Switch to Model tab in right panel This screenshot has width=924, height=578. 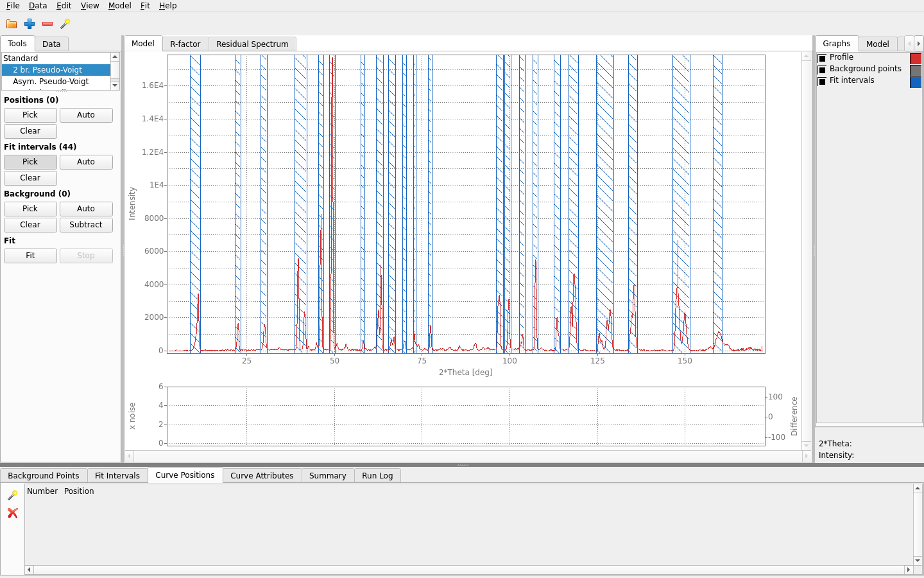(877, 44)
